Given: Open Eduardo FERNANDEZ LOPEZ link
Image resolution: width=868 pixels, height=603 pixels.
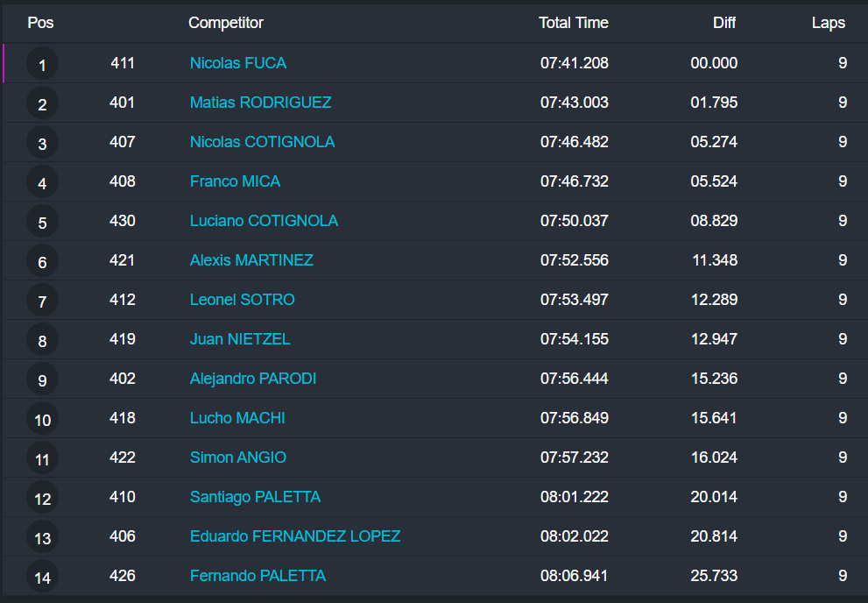Looking at the screenshot, I should [x=295, y=536].
